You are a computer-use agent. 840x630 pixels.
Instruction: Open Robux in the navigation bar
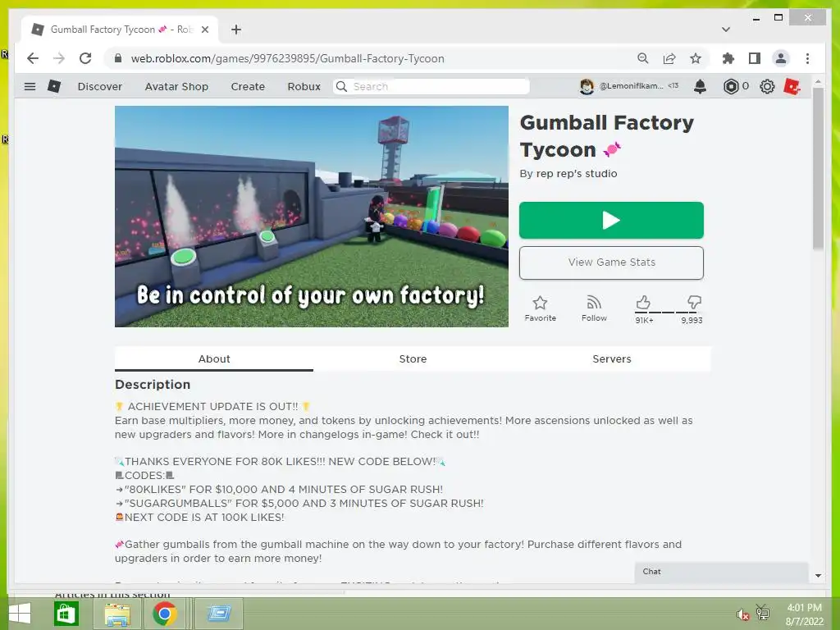coord(304,86)
